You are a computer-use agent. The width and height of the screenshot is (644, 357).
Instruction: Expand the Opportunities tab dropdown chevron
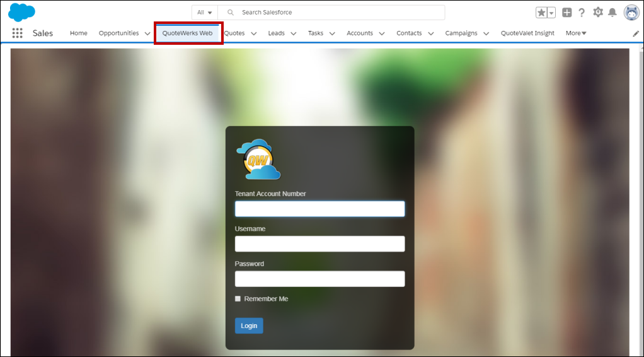(x=147, y=33)
